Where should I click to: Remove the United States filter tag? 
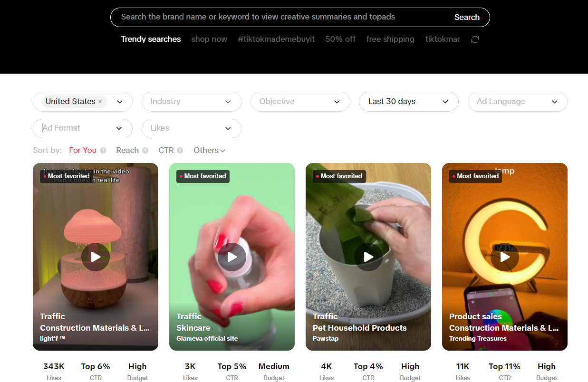pyautogui.click(x=100, y=102)
